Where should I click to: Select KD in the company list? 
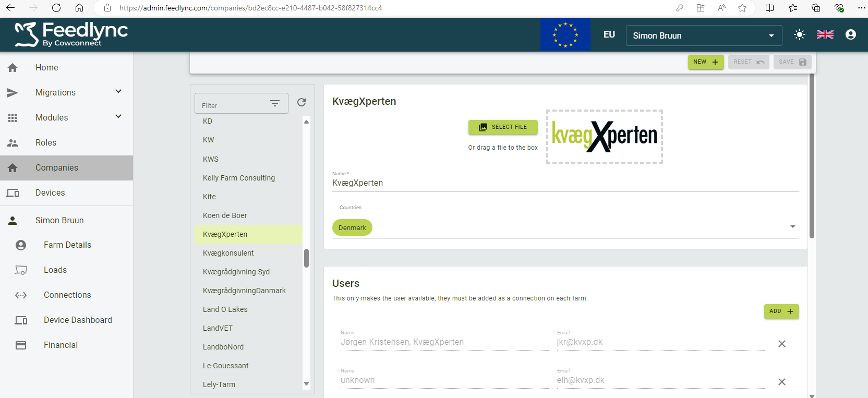pos(249,122)
